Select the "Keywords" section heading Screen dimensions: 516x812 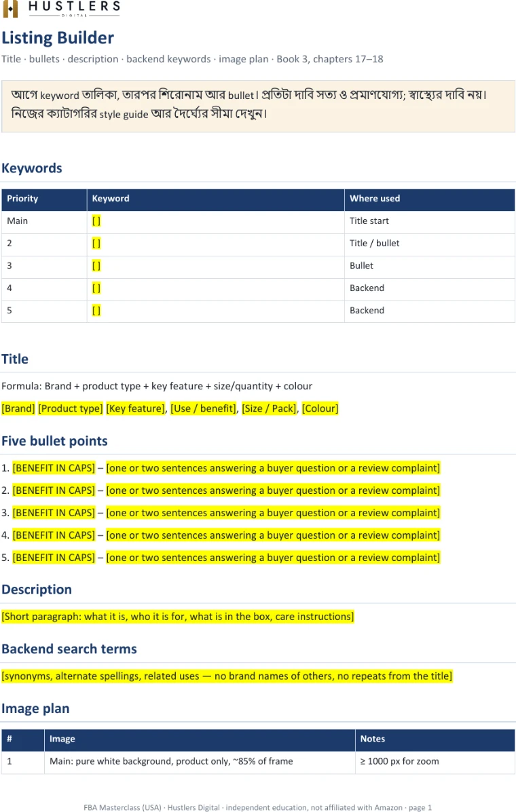[x=32, y=168]
